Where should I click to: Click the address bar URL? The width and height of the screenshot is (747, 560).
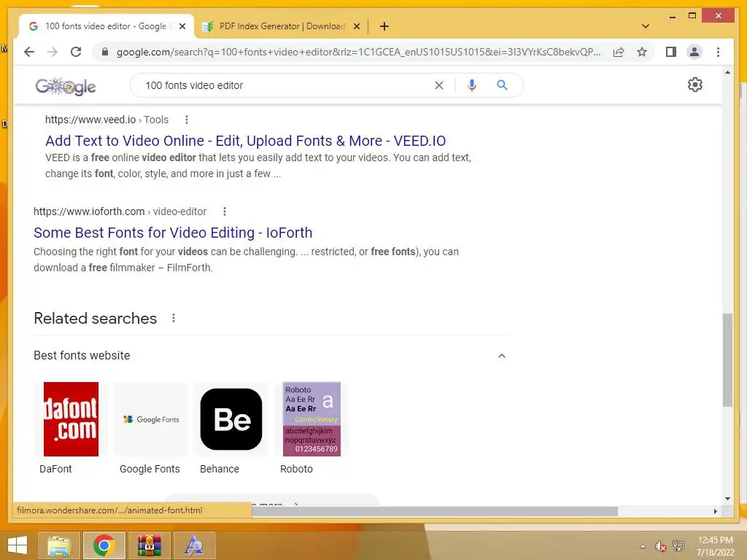tap(358, 52)
